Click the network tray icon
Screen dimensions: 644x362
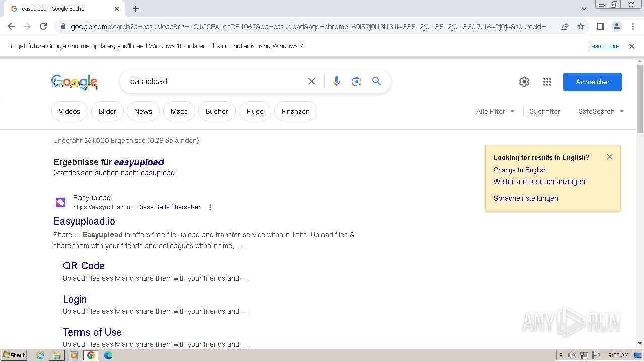[584, 355]
